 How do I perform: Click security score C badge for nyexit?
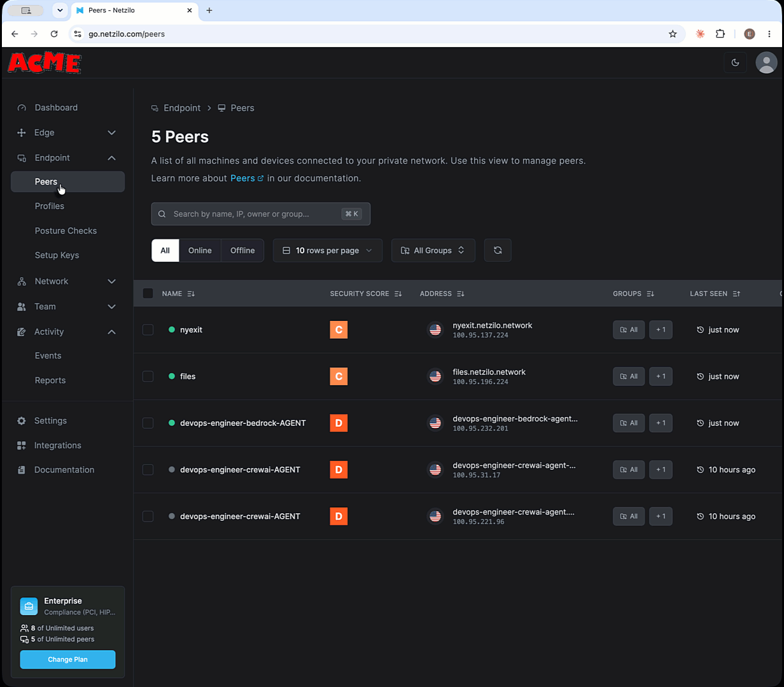pyautogui.click(x=339, y=330)
